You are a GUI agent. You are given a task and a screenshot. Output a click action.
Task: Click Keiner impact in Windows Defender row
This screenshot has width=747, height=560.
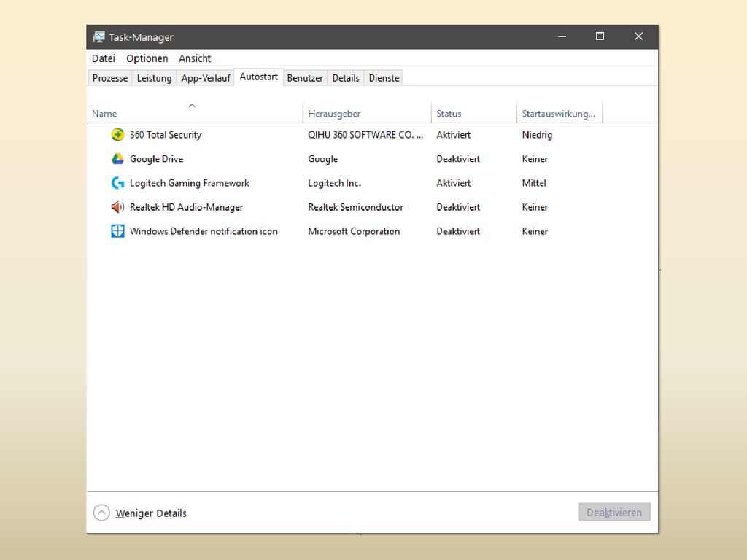[x=535, y=231]
